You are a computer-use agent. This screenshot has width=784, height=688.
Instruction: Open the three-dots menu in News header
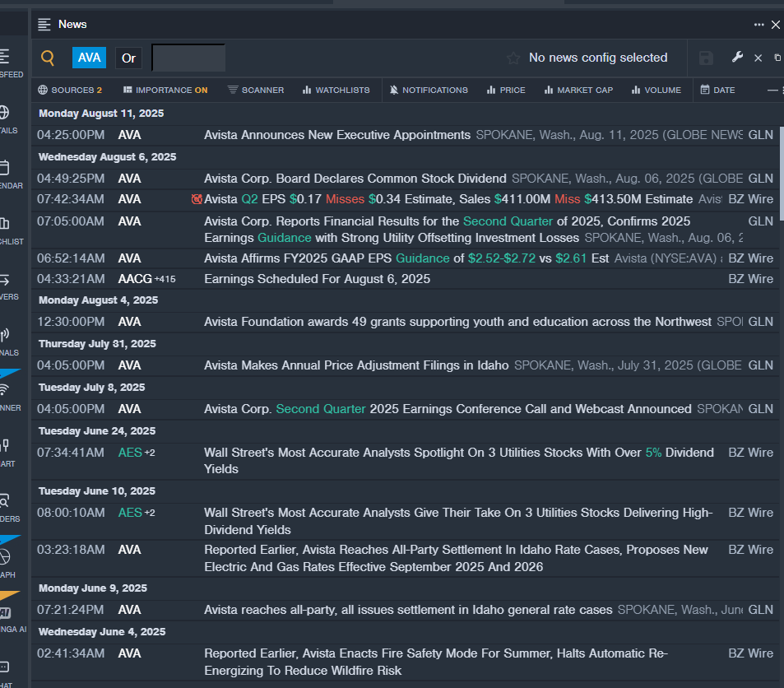pyautogui.click(x=759, y=25)
